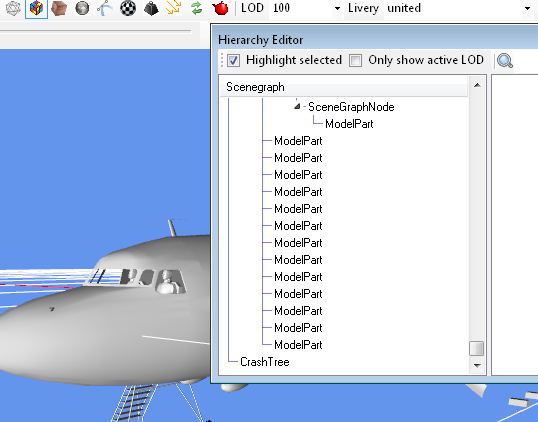Enable Only show active LOD checkbox
The width and height of the screenshot is (538, 422).
click(x=355, y=61)
